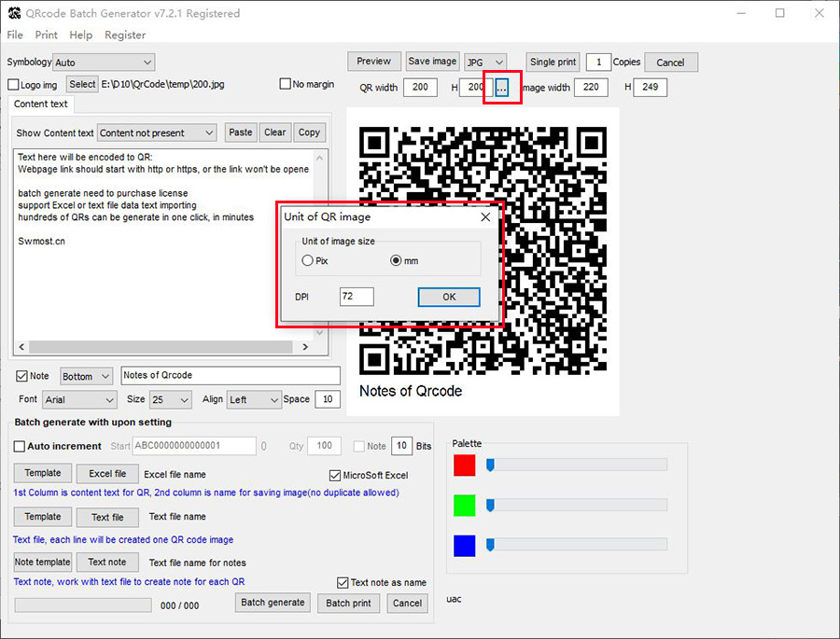Click the Single print button
Image resolution: width=840 pixels, height=639 pixels.
point(553,62)
